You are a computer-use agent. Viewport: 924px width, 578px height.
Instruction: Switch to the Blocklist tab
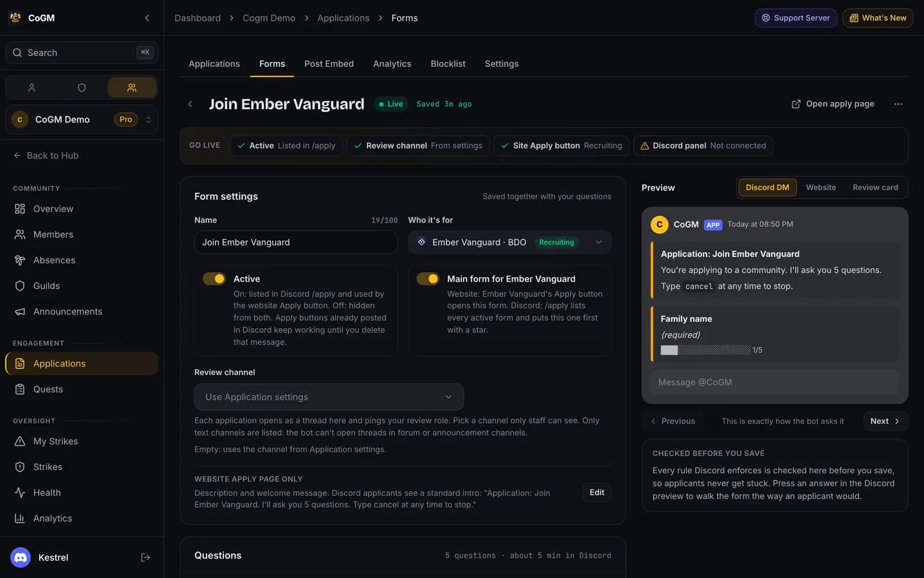[448, 64]
